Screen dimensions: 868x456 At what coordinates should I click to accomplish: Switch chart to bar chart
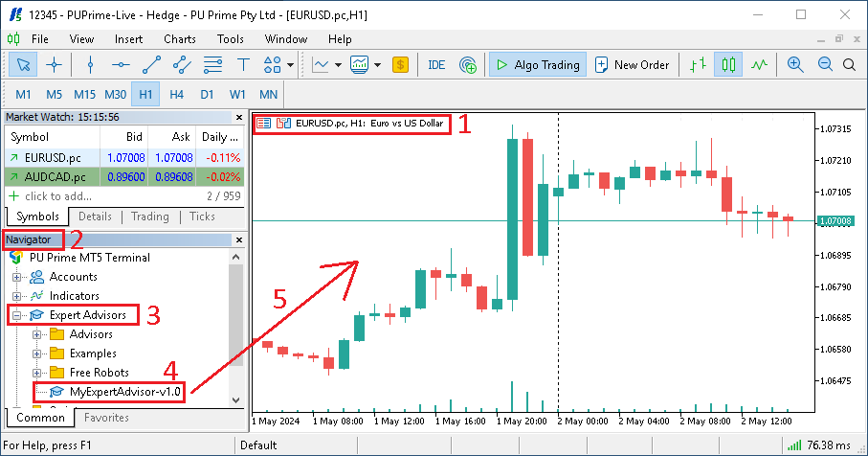click(x=698, y=65)
